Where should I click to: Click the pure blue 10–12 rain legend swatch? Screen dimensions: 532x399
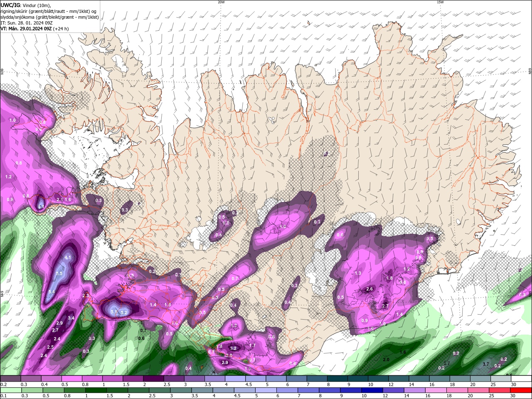point(371,390)
